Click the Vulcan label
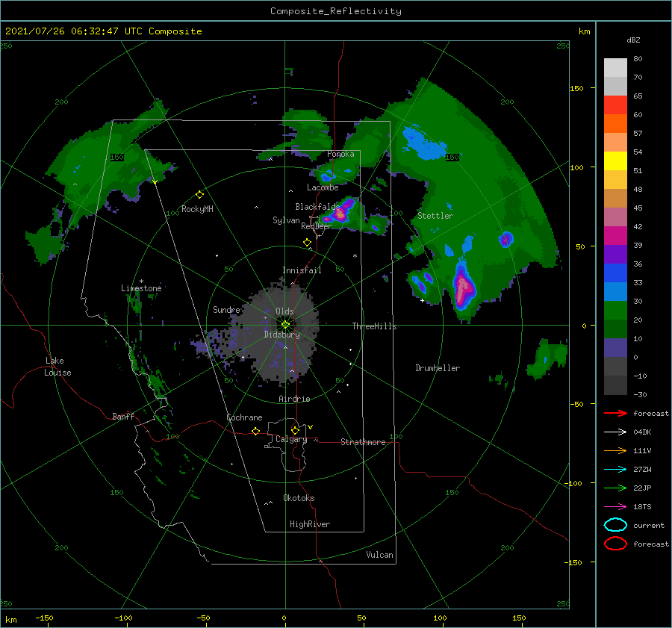Screen dimensions: 672x628 point(380,555)
